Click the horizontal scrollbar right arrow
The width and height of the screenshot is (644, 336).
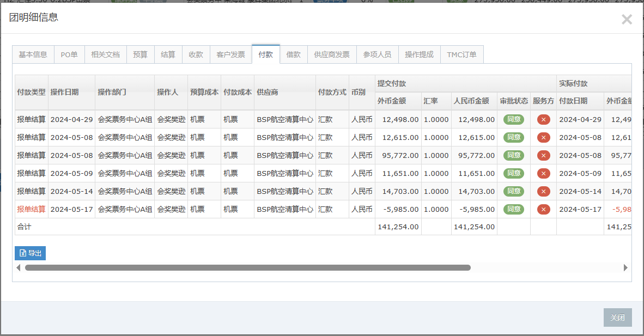(625, 268)
